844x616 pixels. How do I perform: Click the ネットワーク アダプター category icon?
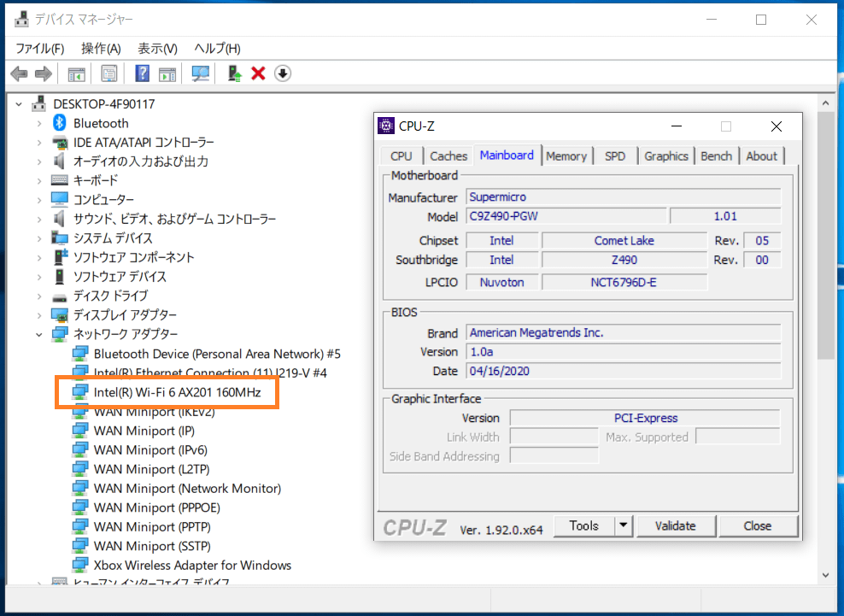59,334
